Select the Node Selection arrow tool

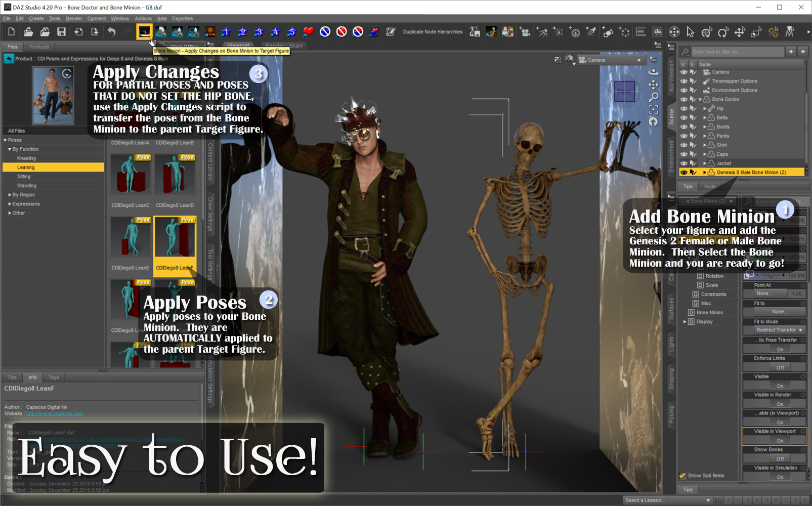690,31
